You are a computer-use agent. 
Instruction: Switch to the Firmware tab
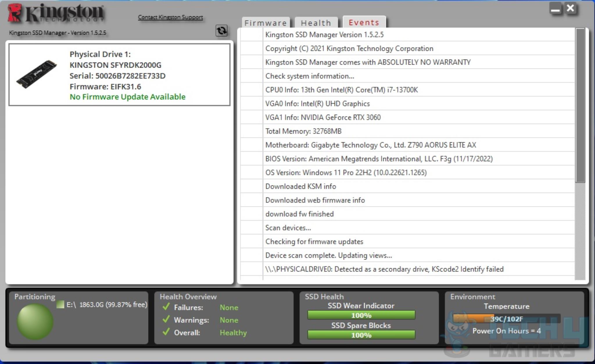pos(266,23)
